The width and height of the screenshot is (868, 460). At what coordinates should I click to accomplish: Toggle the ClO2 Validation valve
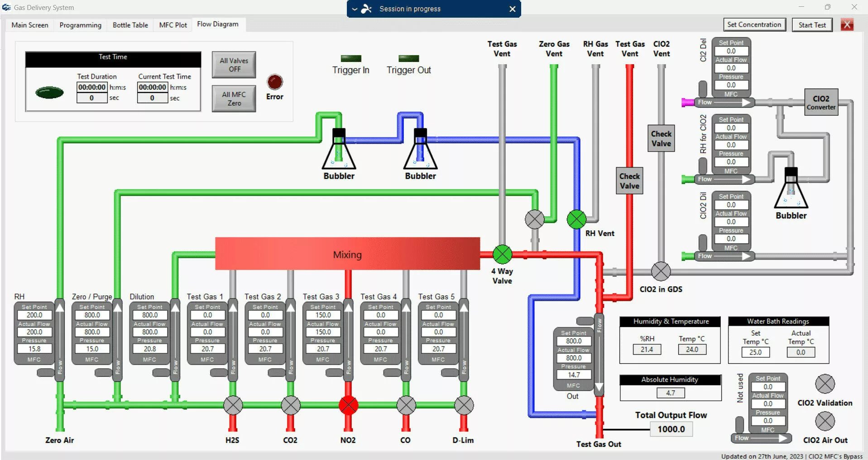coord(825,384)
